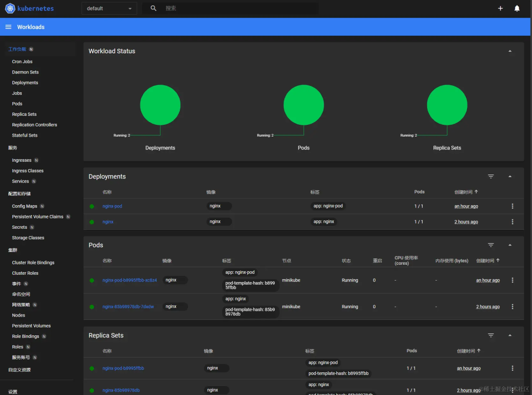The height and width of the screenshot is (395, 532).
Task: Open the nginx-pod deployment link
Action: click(x=112, y=206)
